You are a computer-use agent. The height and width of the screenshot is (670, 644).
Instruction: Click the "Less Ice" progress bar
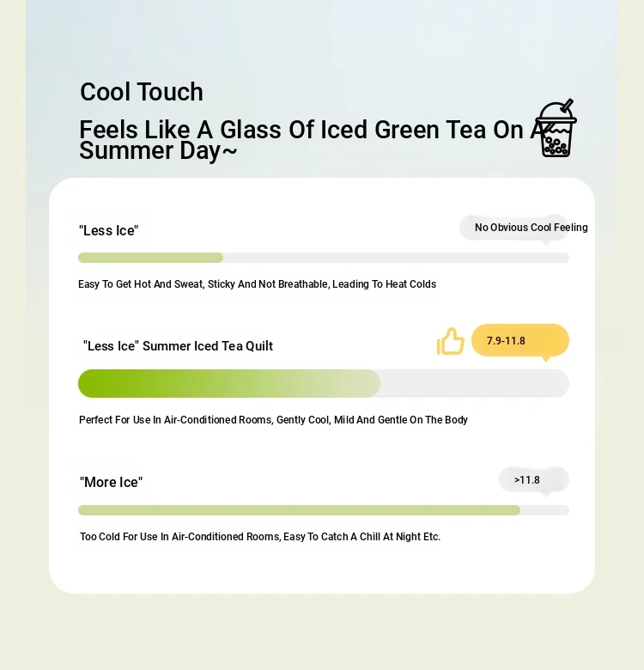[323, 258]
